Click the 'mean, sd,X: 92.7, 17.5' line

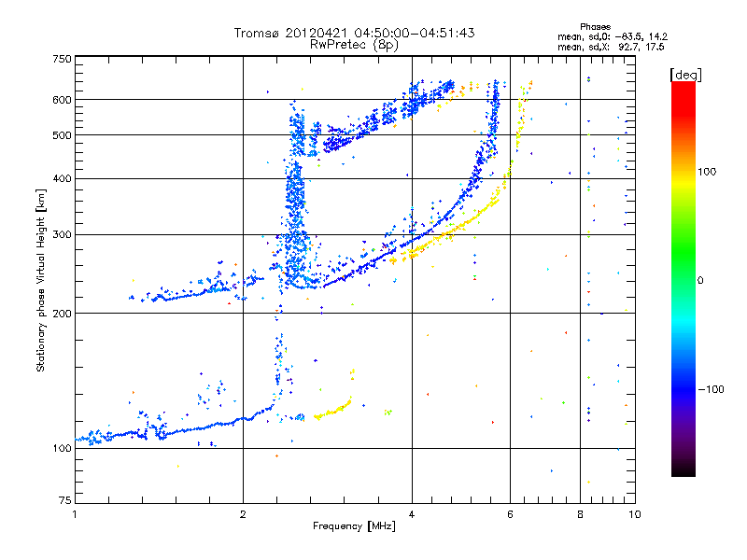[x=611, y=47]
